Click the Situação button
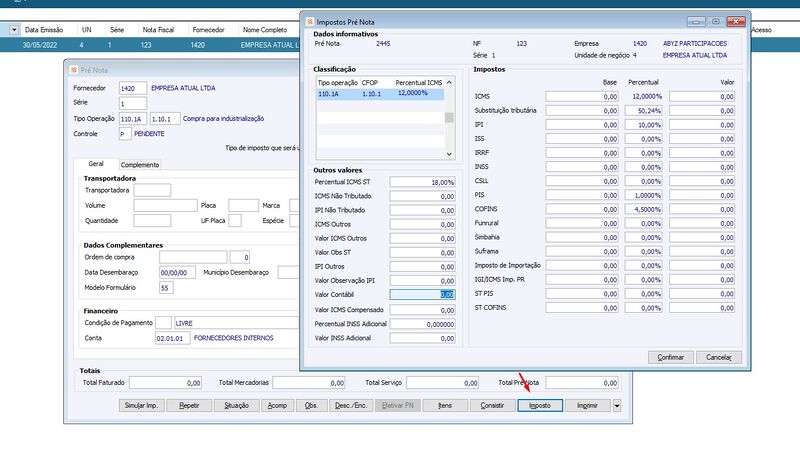Screen dimensions: 800x450 tap(236, 406)
